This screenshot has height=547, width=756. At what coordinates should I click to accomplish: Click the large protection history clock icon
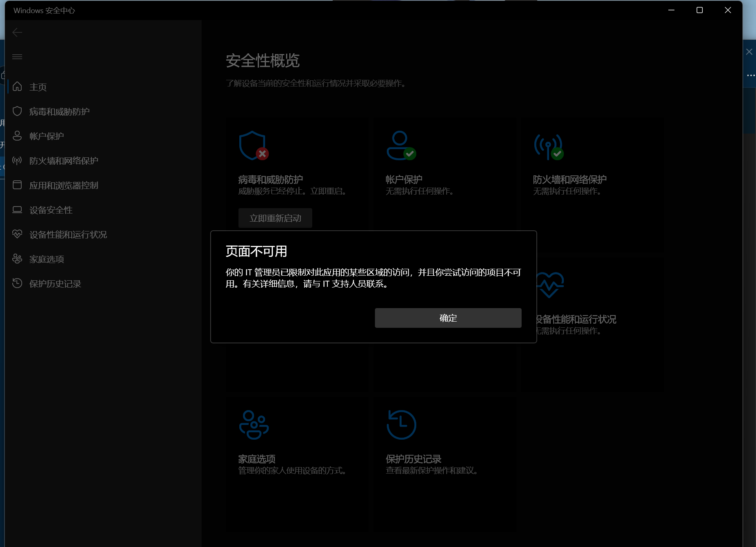coord(401,425)
